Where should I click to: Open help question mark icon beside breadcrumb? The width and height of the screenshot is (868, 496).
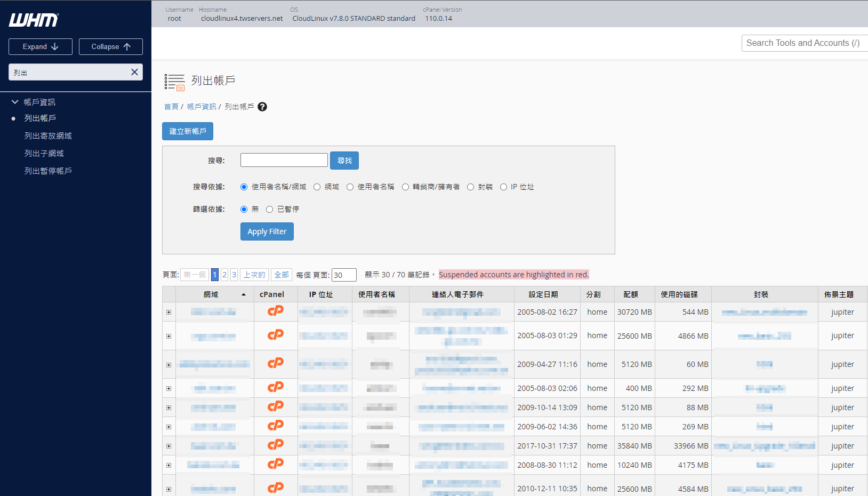coord(262,107)
